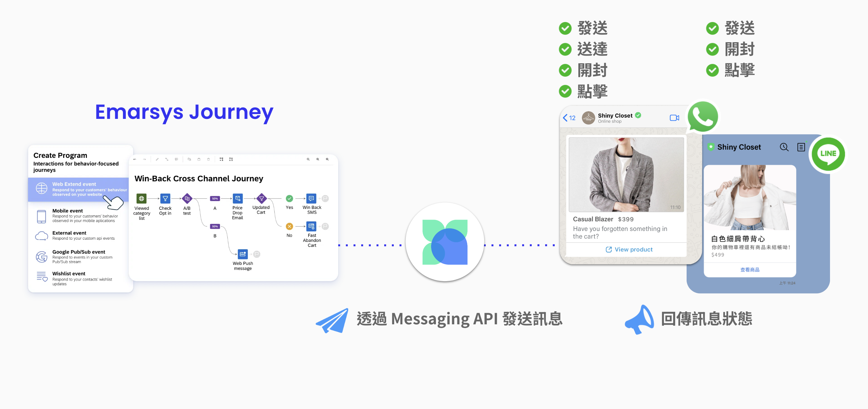The image size is (868, 409).
Task: Click the zoom out magnifier icon
Action: 308,159
